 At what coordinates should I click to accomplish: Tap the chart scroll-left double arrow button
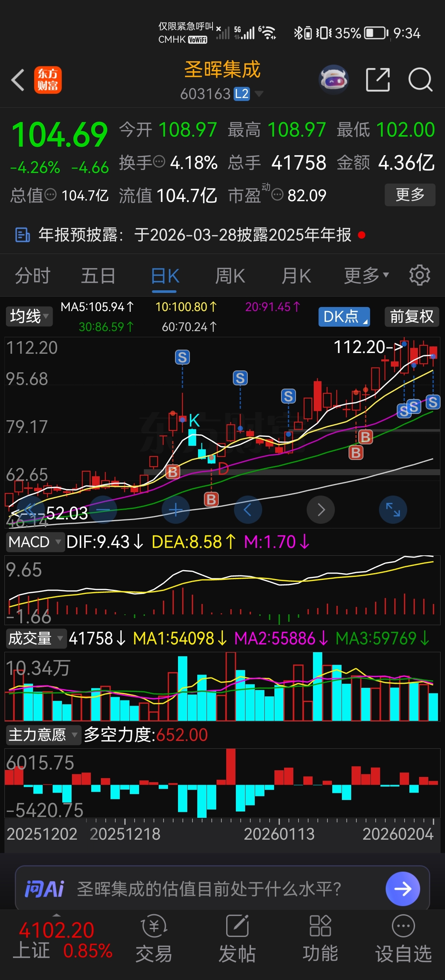click(x=30, y=509)
